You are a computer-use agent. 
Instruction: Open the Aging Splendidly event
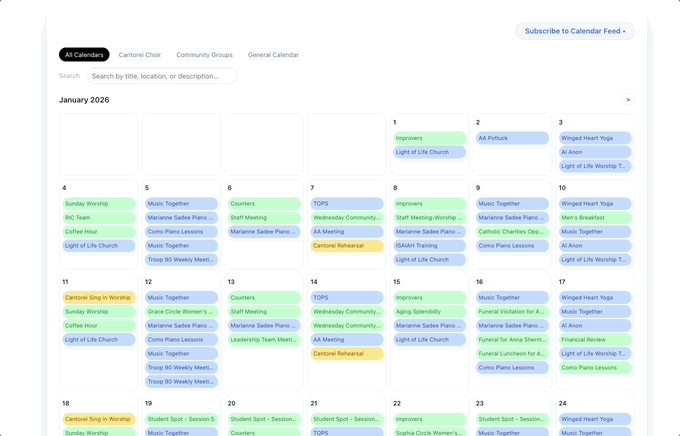pyautogui.click(x=429, y=312)
